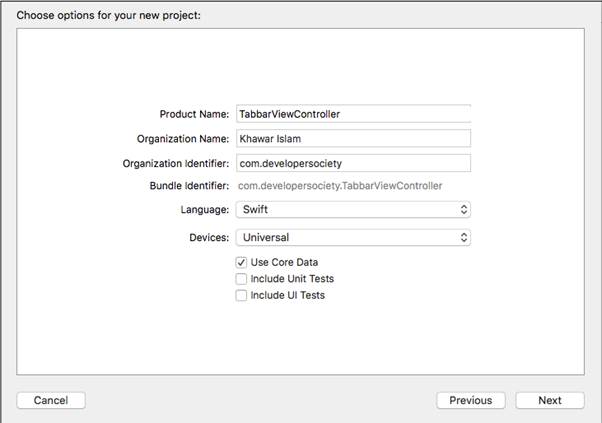Click the Devices dropdown stepper arrows
The width and height of the screenshot is (602, 423).
point(463,238)
